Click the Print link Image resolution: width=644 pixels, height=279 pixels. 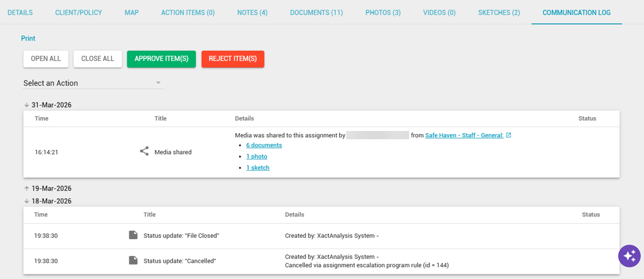click(28, 38)
